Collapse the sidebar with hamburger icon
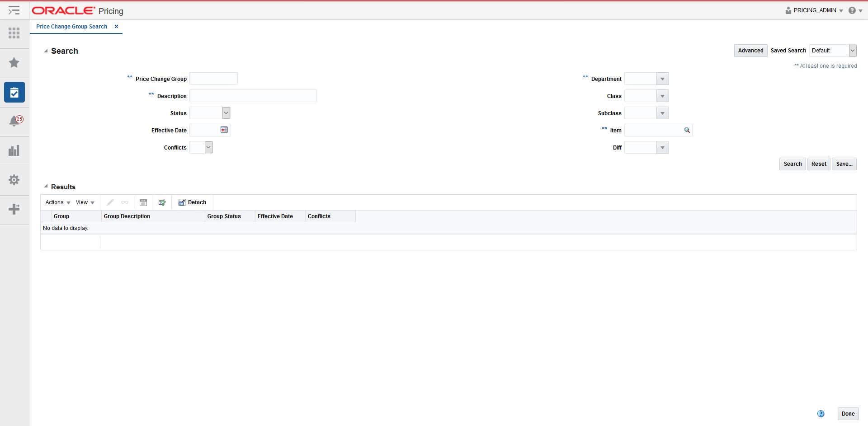The height and width of the screenshot is (426, 868). pos(14,10)
